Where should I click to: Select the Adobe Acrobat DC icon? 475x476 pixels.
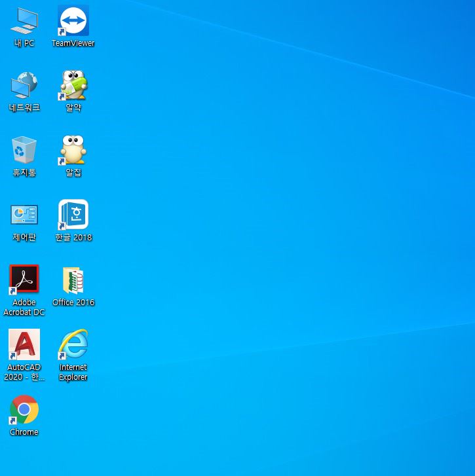pyautogui.click(x=24, y=279)
